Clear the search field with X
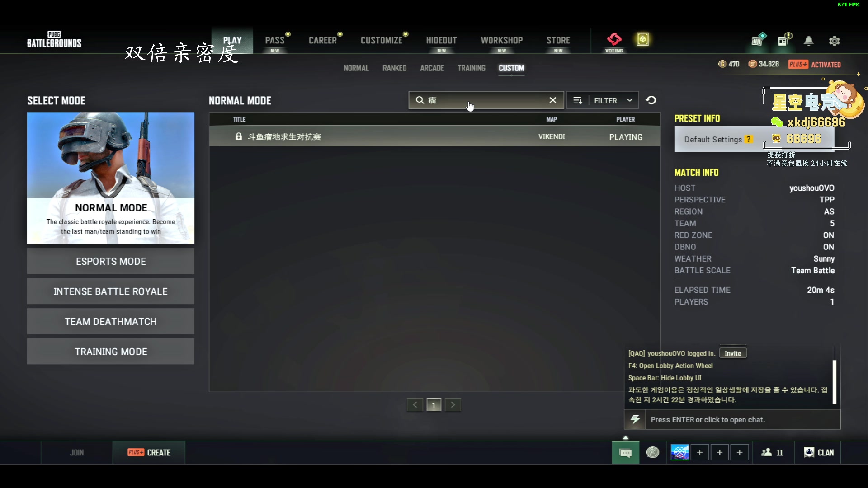 point(552,100)
